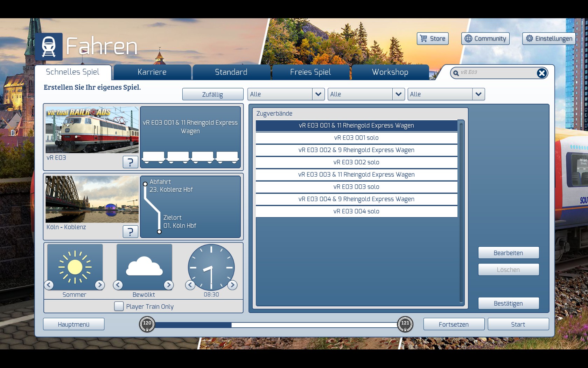The image size is (588, 368).
Task: Click the sun icon for season Sommer
Action: point(75,267)
